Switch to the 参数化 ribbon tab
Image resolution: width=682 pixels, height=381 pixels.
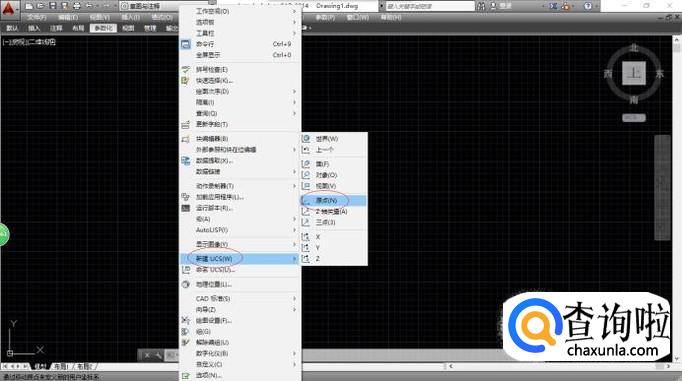point(103,28)
